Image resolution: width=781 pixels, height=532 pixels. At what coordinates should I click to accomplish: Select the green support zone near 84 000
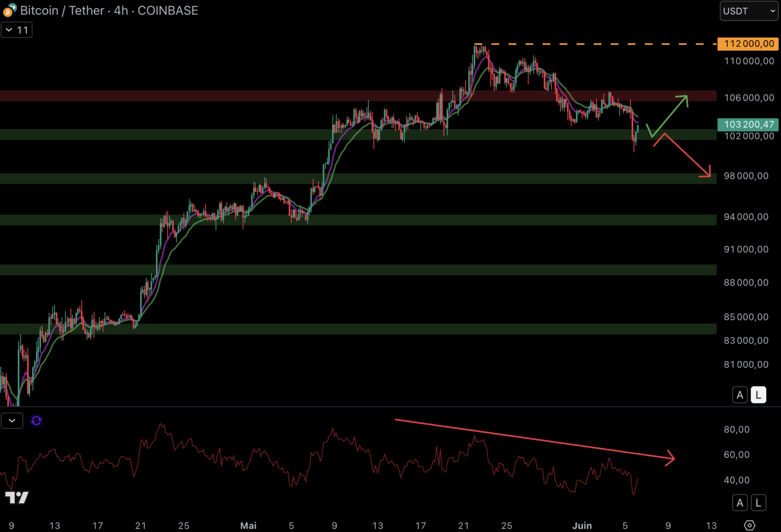click(358, 329)
